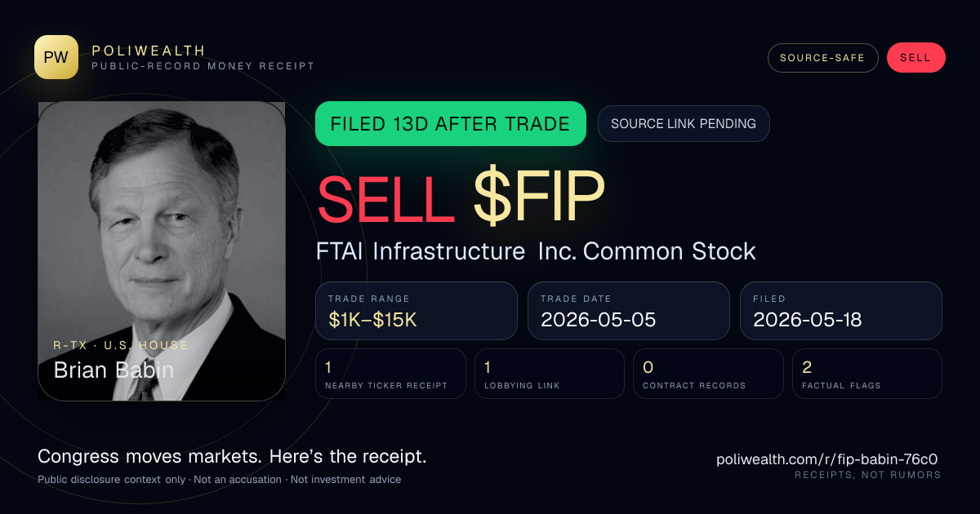This screenshot has height=514, width=980.
Task: Click the FILED 13D AFTER TRADE badge
Action: coord(450,124)
